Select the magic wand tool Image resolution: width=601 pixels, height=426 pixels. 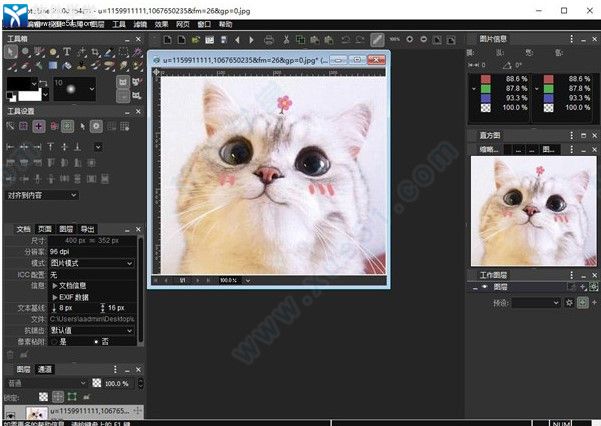(x=137, y=52)
